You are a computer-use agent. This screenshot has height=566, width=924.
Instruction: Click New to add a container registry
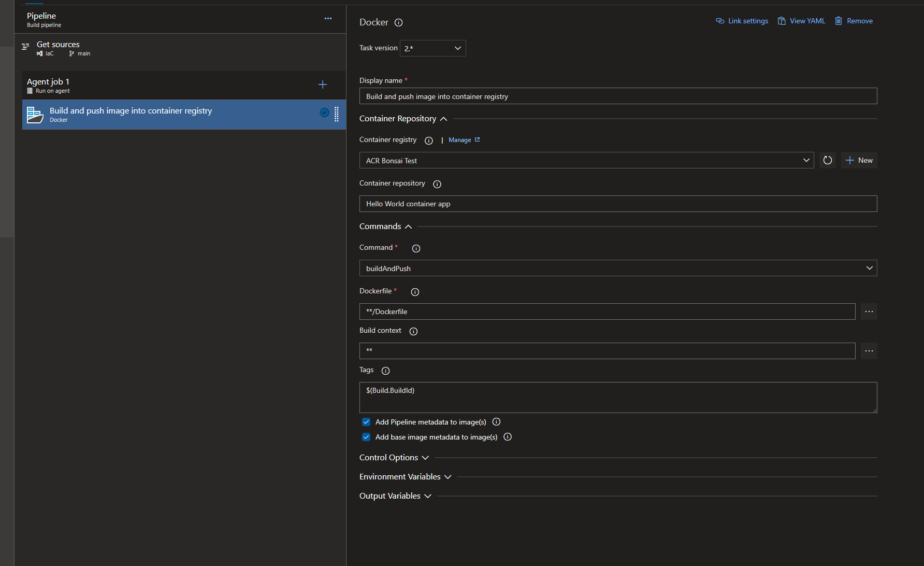(x=859, y=160)
